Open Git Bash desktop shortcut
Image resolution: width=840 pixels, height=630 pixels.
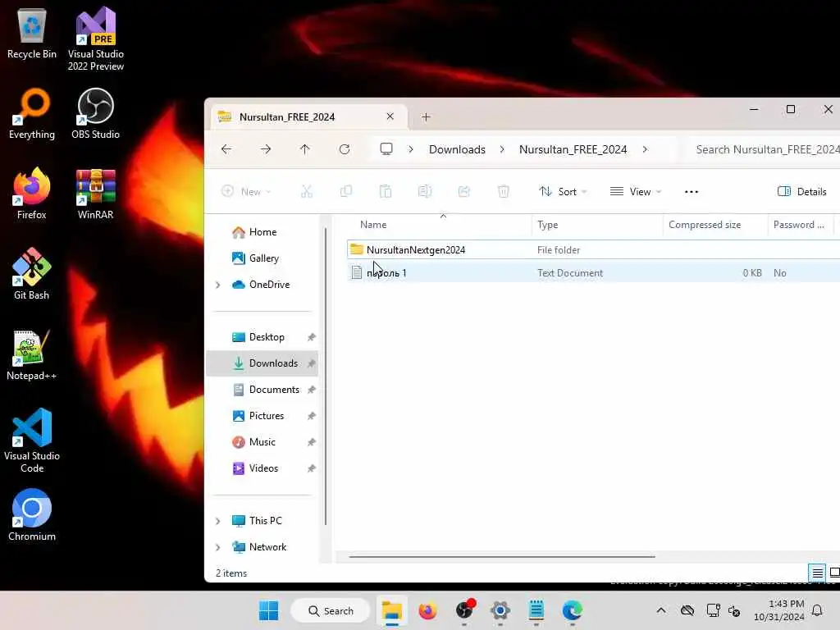pyautogui.click(x=32, y=274)
